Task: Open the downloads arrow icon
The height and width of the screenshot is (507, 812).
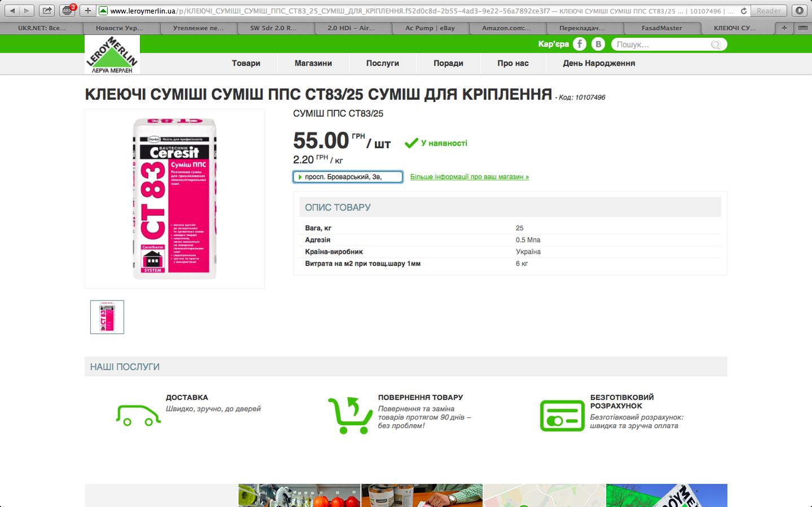Action: click(799, 10)
